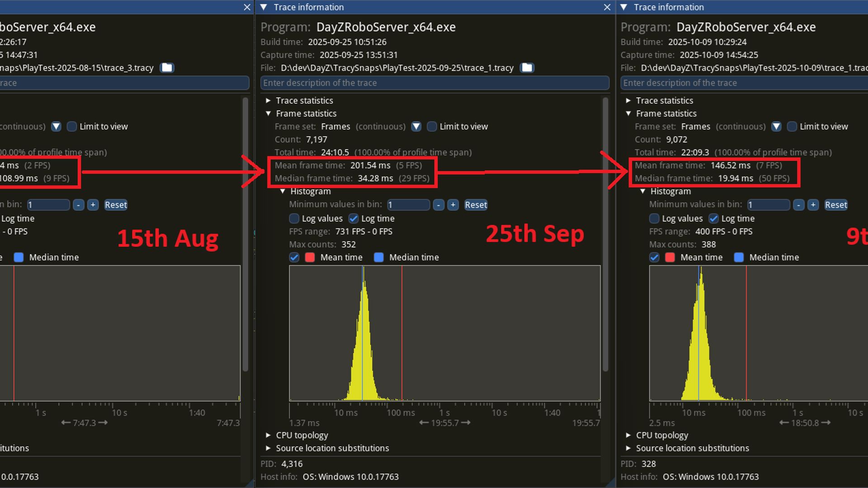Collapse right panel Trace information header triangle

pyautogui.click(x=624, y=7)
